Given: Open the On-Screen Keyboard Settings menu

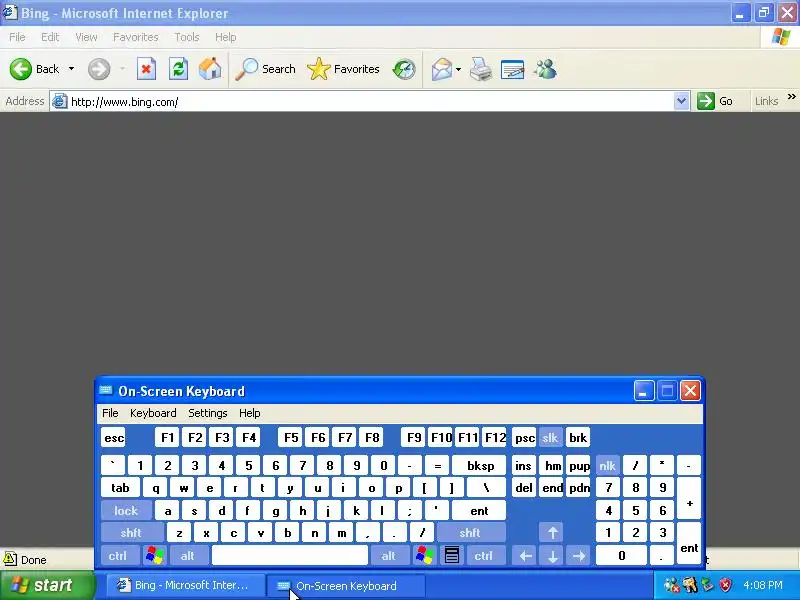Looking at the screenshot, I should coord(208,413).
